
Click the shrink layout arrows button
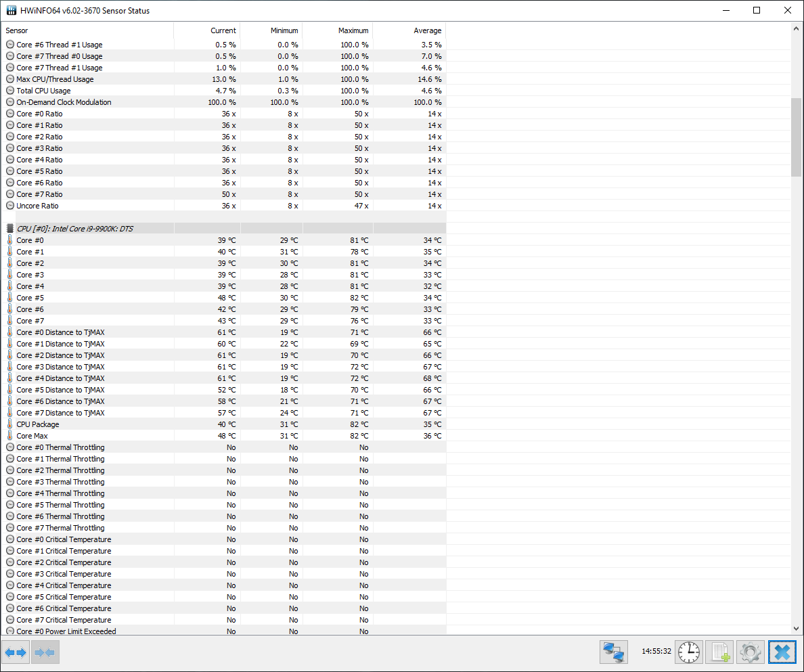(x=45, y=652)
